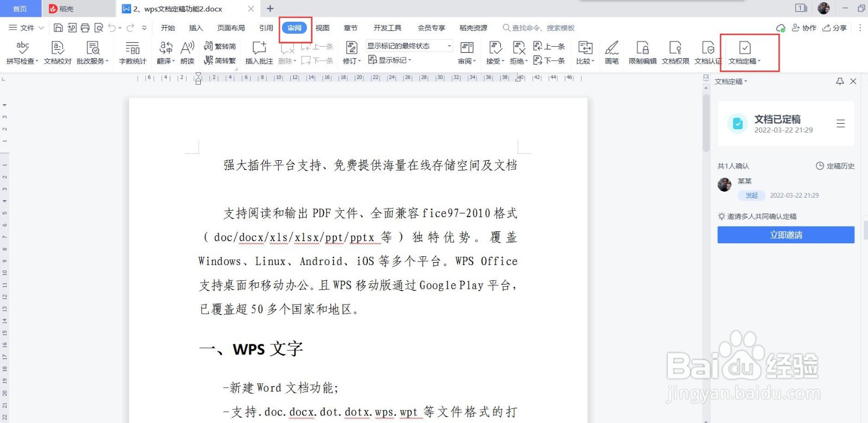Click the 修订 track changes icon
Image resolution: width=868 pixels, height=423 pixels.
(351, 48)
